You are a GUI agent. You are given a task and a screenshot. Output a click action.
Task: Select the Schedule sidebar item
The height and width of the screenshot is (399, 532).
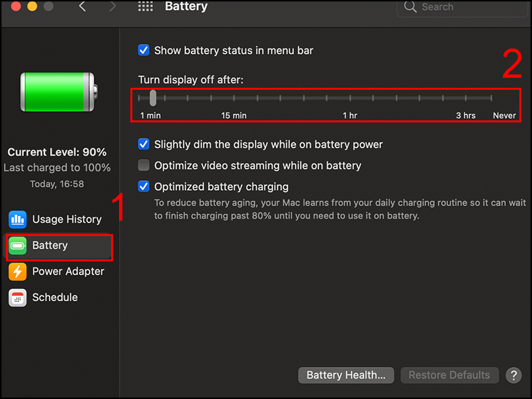click(55, 297)
